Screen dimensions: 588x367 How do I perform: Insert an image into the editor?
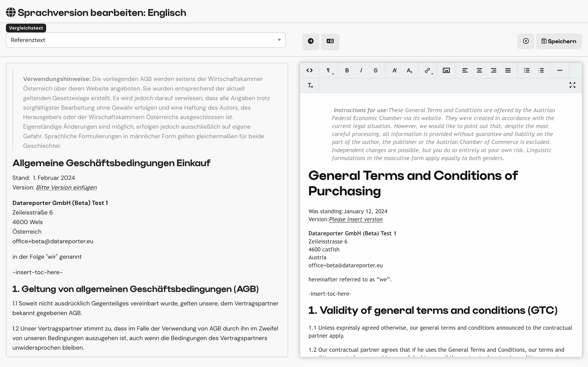pyautogui.click(x=446, y=70)
